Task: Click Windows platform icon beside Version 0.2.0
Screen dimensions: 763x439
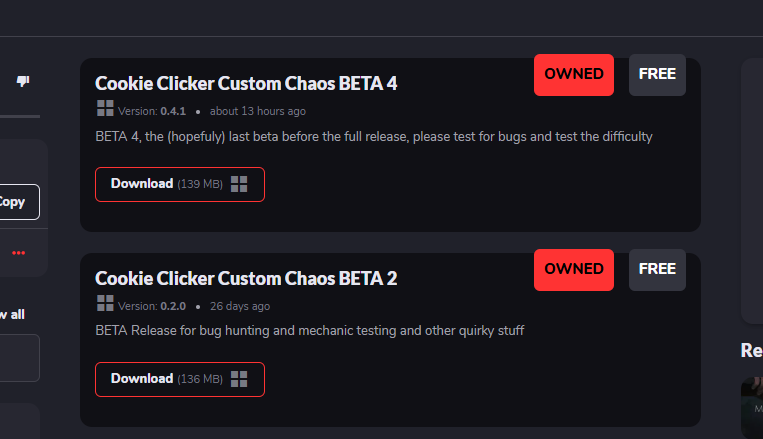Action: 105,303
